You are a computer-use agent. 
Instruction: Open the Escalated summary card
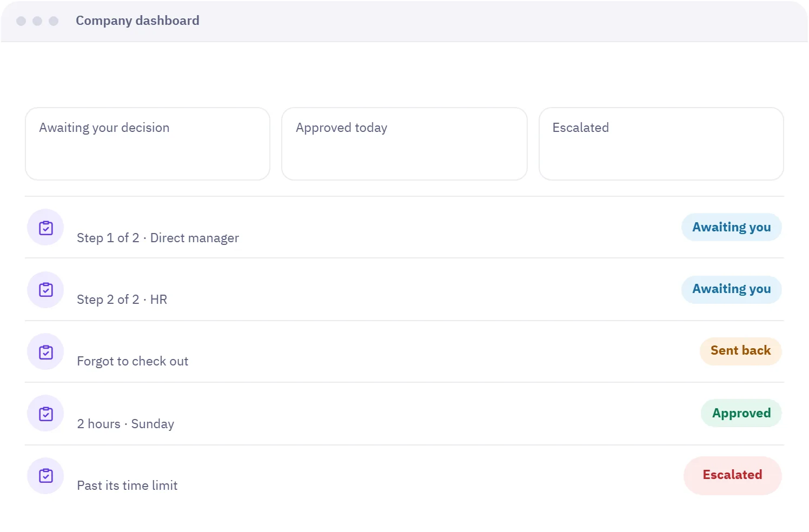661,144
